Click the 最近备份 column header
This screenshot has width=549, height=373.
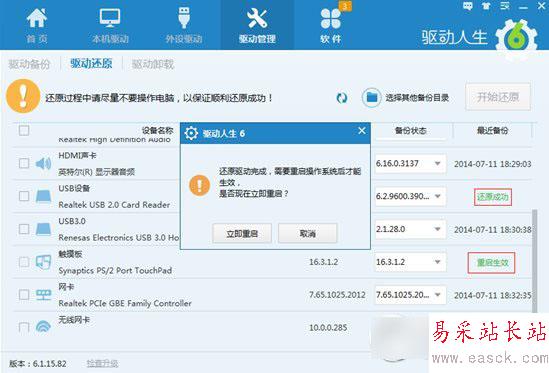click(492, 131)
